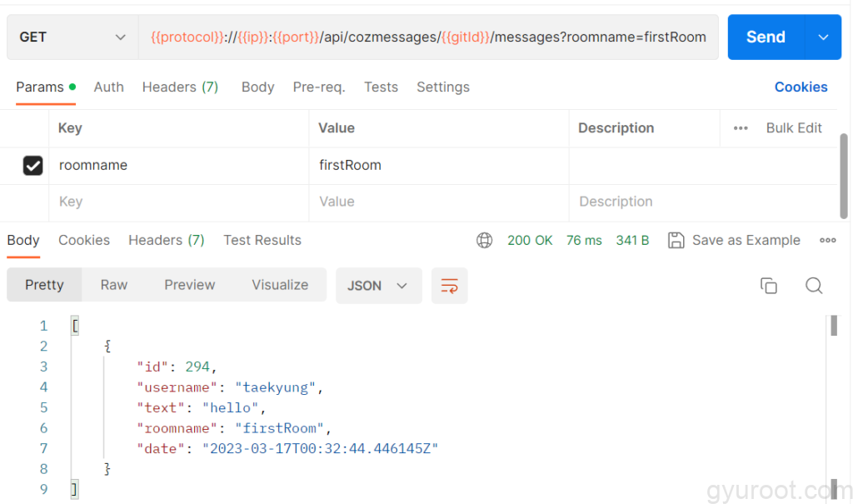
Task: Select the Raw response view
Action: point(114,285)
